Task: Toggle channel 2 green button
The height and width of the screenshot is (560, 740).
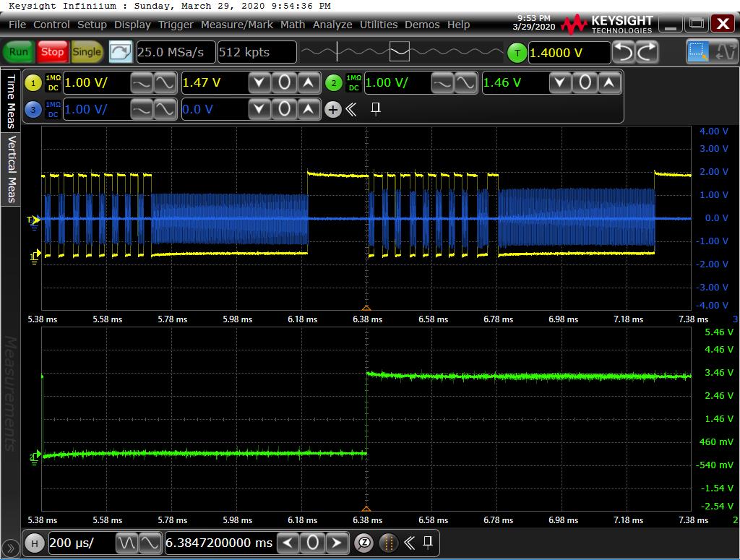Action: coord(333,82)
